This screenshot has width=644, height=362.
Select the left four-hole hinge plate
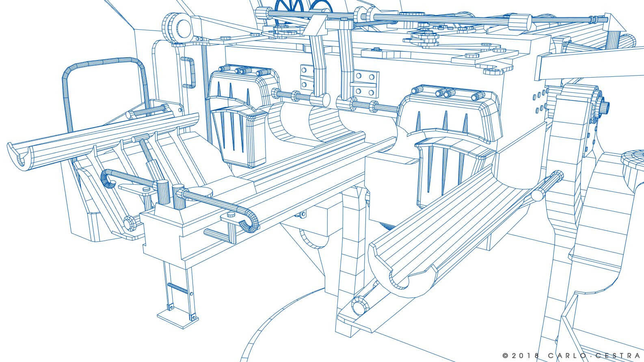click(307, 76)
